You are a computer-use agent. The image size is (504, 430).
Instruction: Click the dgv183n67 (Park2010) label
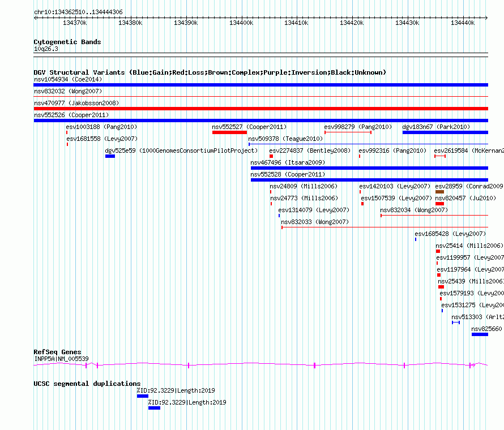point(436,127)
